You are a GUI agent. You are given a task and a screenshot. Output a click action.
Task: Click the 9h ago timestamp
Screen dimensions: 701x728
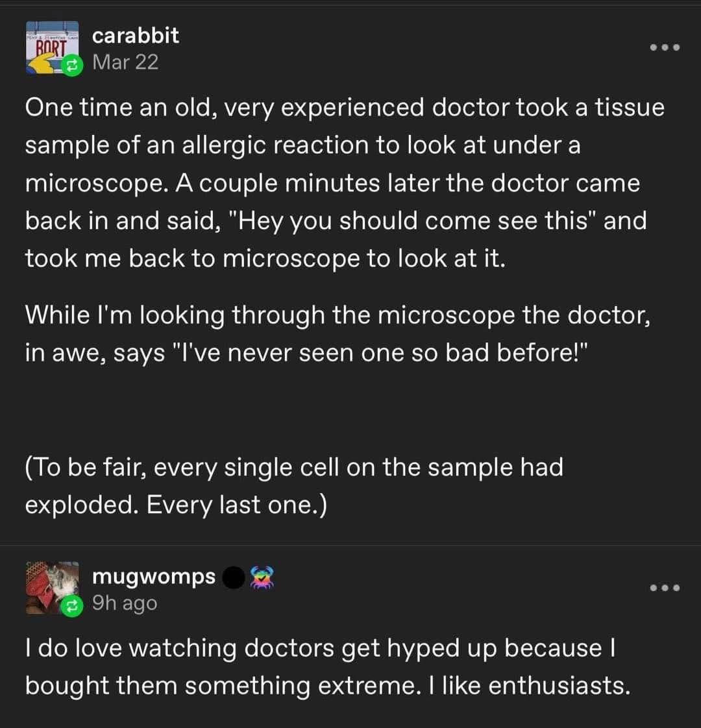pyautogui.click(x=125, y=603)
